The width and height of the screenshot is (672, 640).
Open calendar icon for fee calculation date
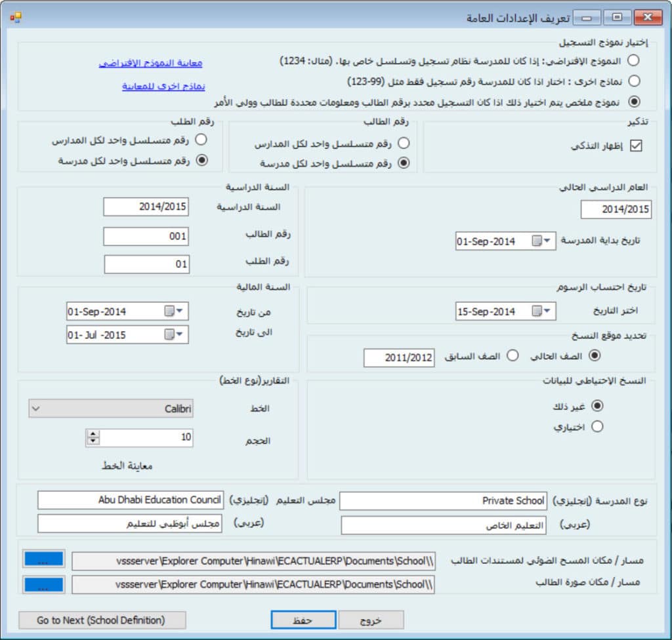[x=537, y=311]
